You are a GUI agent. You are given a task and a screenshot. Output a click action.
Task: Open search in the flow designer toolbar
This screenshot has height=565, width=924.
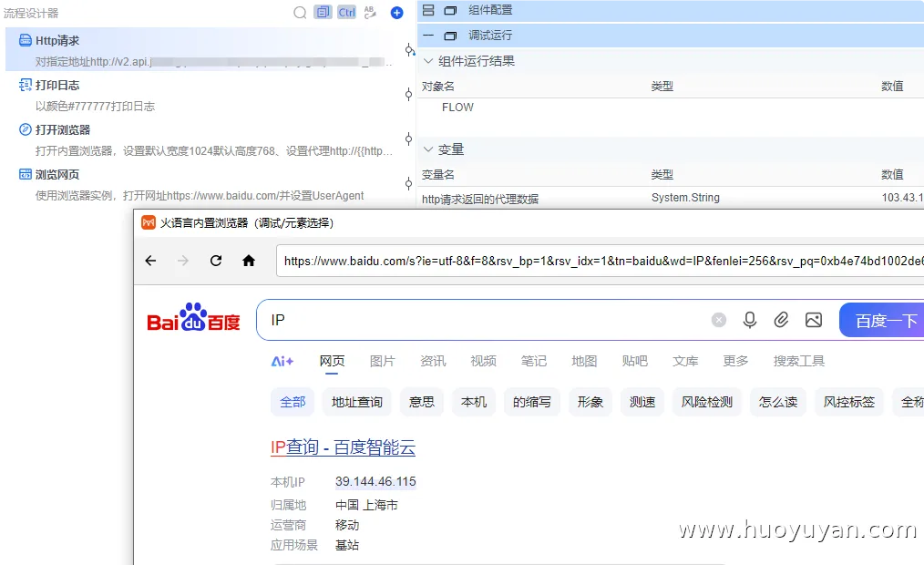(300, 13)
